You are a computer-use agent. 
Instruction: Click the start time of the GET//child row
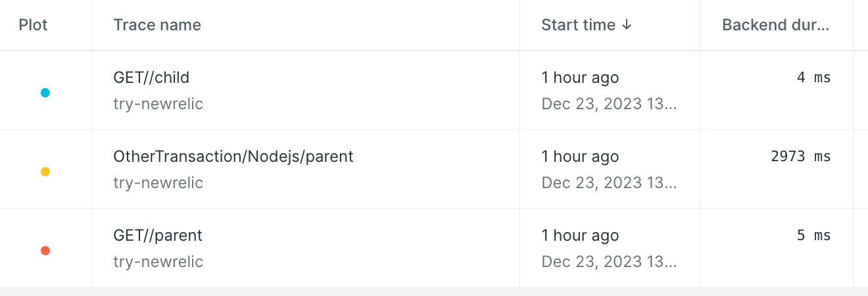580,78
